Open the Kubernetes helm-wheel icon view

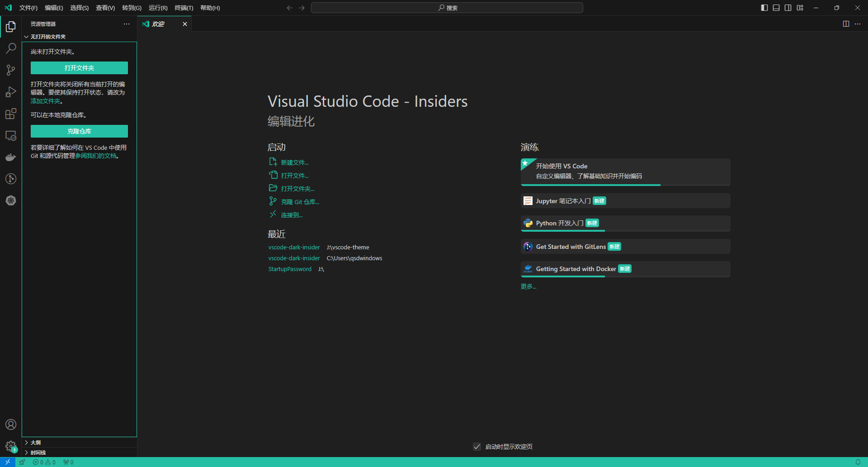(11, 200)
